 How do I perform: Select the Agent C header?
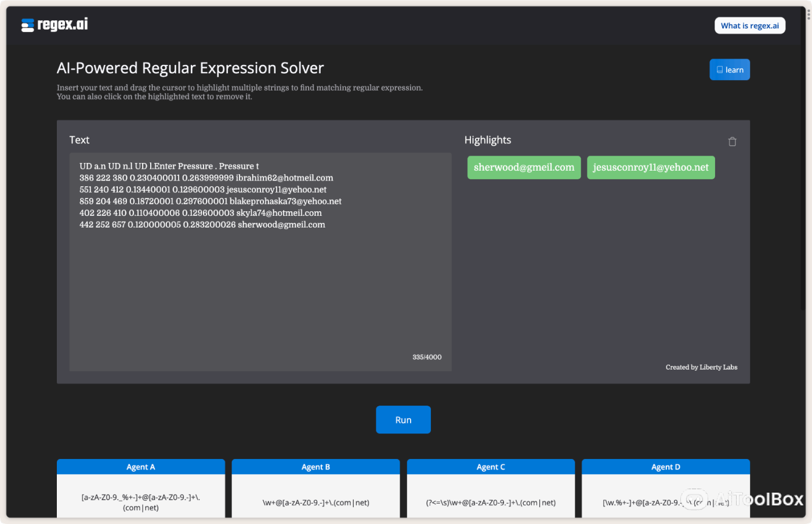[x=491, y=467]
